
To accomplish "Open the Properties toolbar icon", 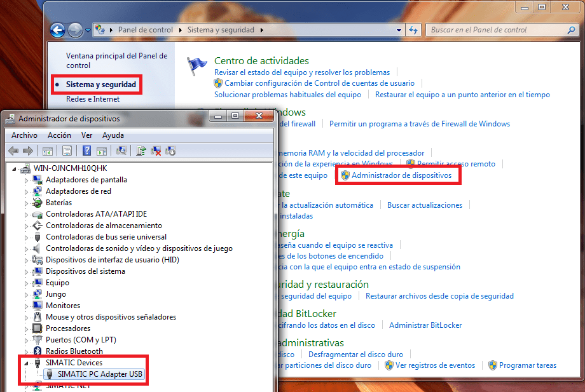I will click(67, 151).
